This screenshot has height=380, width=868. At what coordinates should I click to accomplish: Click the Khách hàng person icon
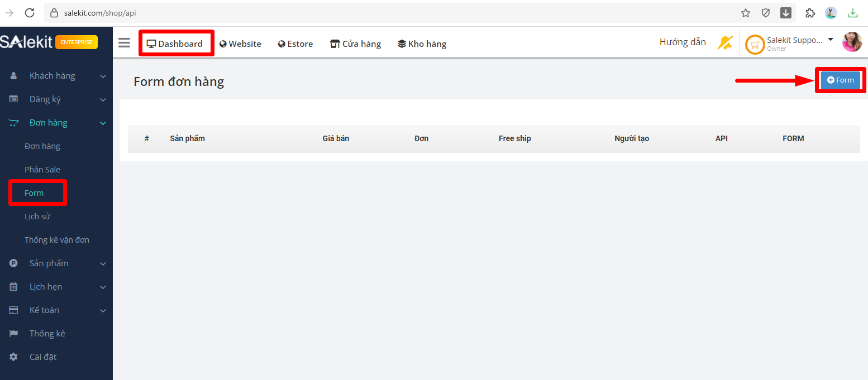coord(14,76)
